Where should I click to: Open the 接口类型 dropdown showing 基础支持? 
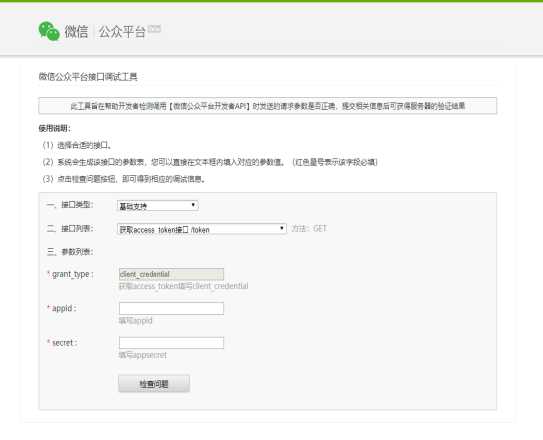(x=158, y=206)
